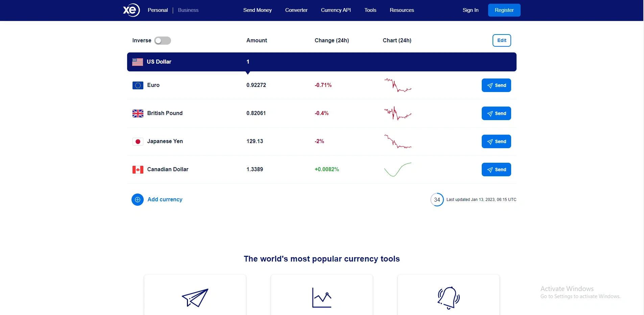Click the Canadian Dollar change +0.0082%

tap(327, 170)
